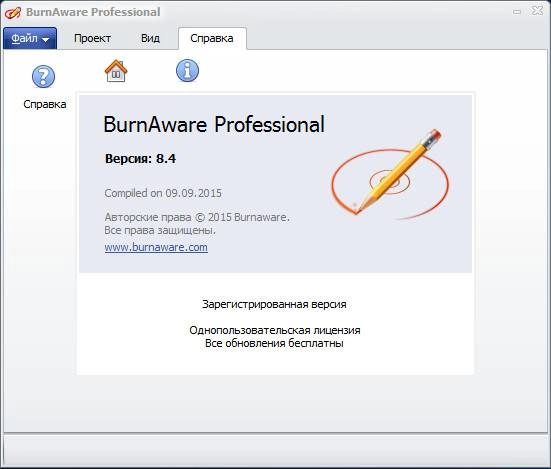Open the Файл dropdown menu
This screenshot has width=551, height=469.
[30, 38]
